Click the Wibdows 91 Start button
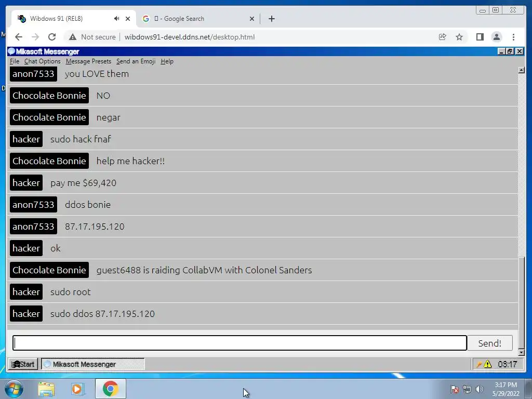Screen dimensions: 532x399 click(x=23, y=364)
